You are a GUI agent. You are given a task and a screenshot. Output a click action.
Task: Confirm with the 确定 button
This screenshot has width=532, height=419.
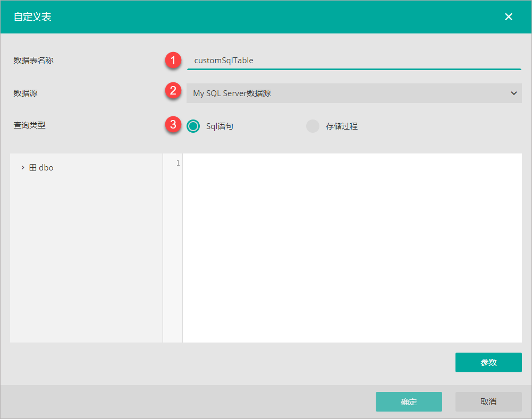click(x=409, y=402)
